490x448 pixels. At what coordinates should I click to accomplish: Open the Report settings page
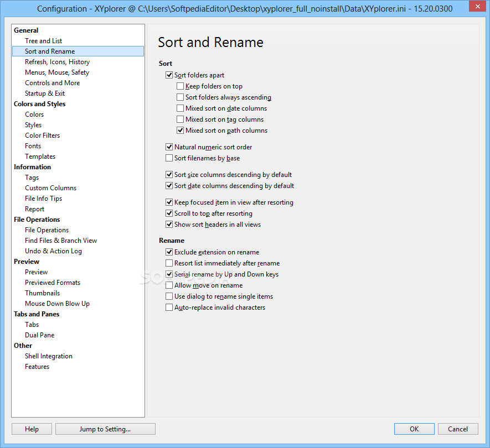[34, 209]
